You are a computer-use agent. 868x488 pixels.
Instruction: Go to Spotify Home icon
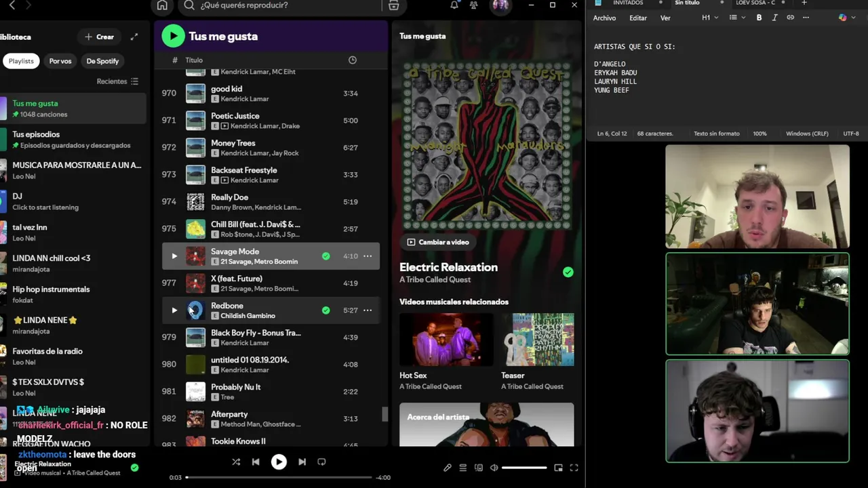pyautogui.click(x=162, y=5)
